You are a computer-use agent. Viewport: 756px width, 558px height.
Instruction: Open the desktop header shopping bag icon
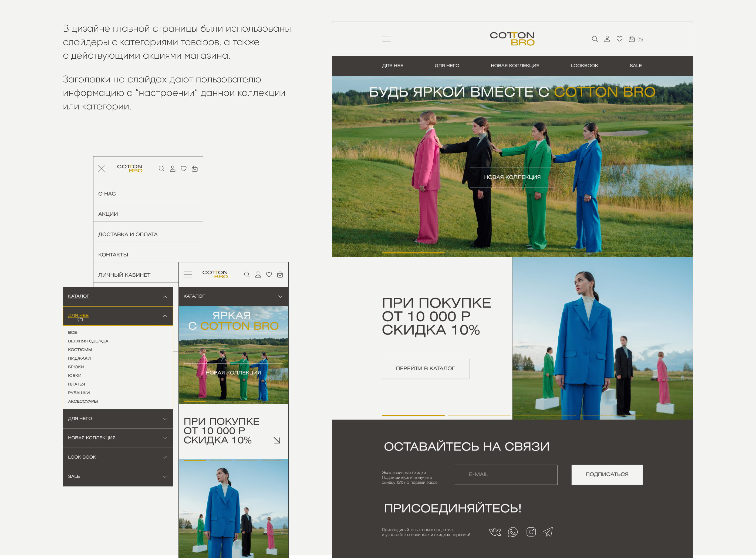tap(632, 39)
